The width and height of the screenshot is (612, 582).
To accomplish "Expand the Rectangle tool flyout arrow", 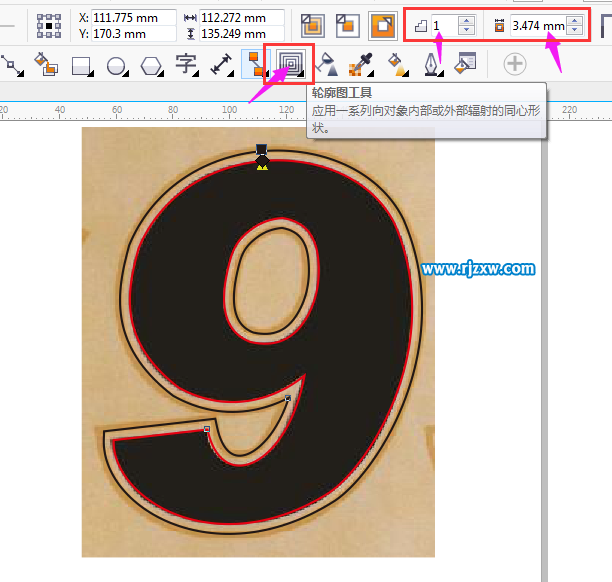I will click(x=91, y=74).
